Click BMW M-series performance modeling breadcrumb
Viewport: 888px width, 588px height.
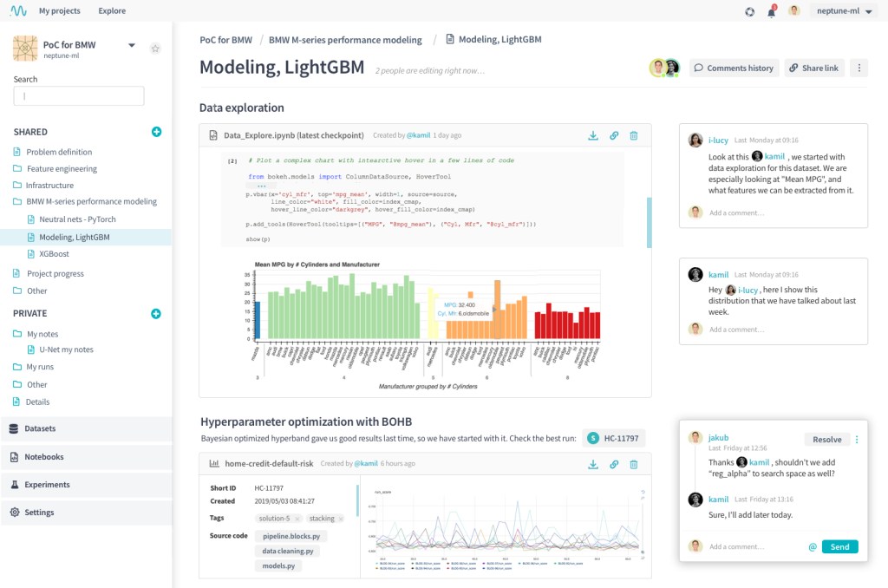[x=345, y=40]
